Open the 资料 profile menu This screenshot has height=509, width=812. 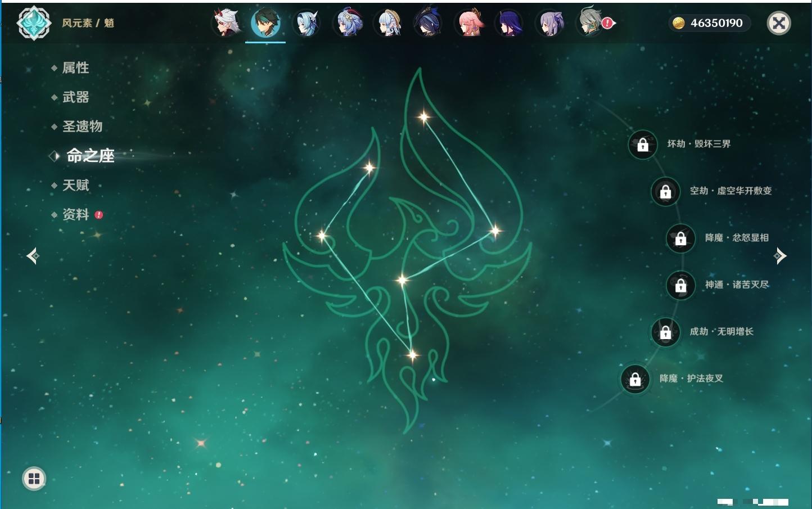click(75, 214)
